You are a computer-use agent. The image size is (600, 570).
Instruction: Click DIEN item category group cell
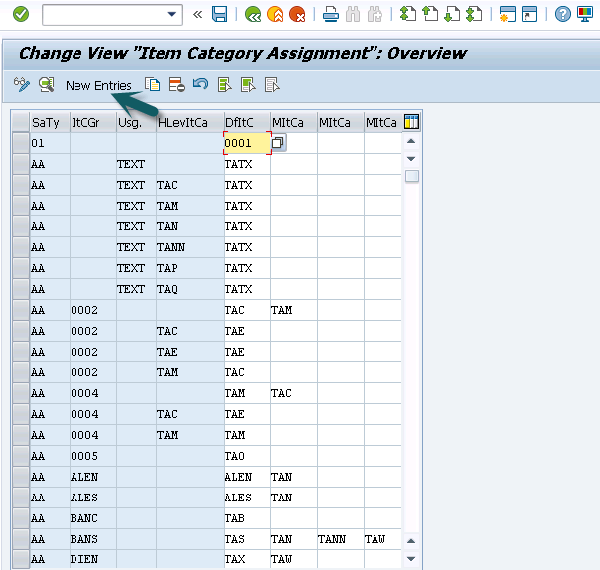(93, 559)
